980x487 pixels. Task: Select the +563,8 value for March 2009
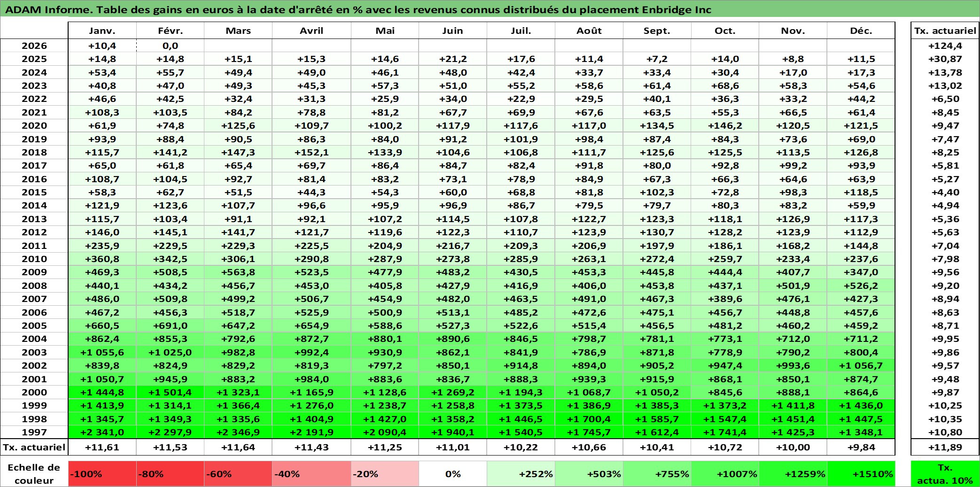click(238, 272)
